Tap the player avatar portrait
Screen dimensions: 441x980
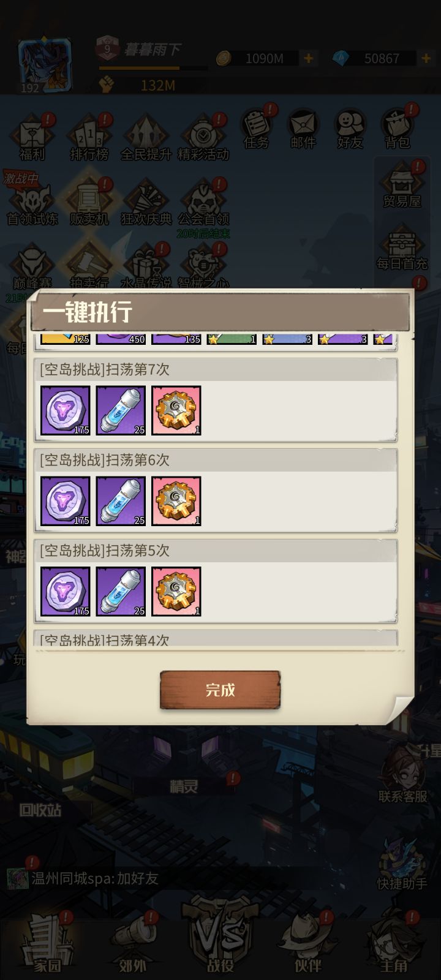[x=45, y=66]
